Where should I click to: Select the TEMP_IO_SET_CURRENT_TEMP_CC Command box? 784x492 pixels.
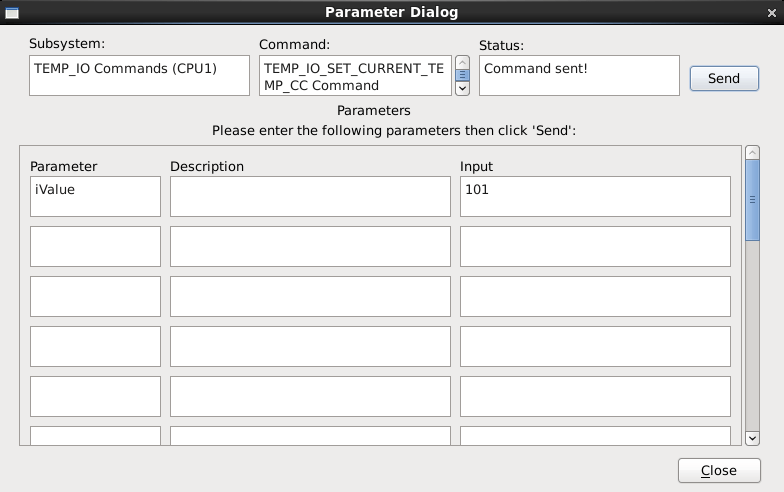pyautogui.click(x=356, y=76)
